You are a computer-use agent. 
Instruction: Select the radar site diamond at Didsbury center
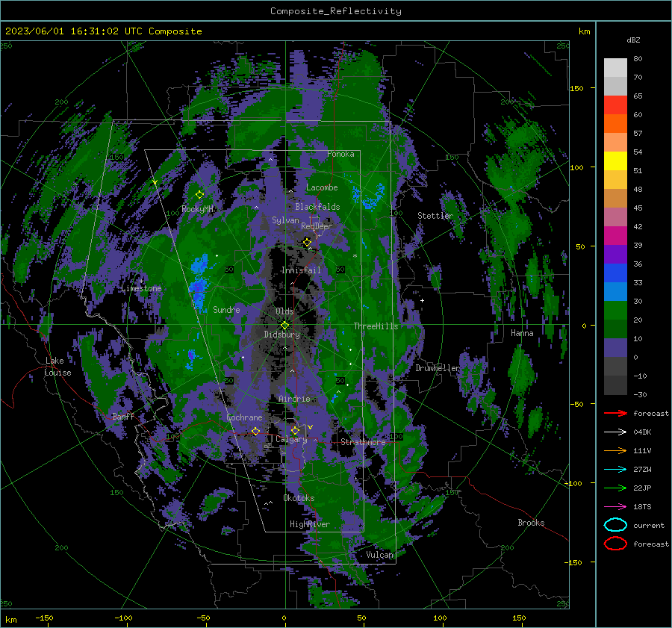(x=284, y=326)
